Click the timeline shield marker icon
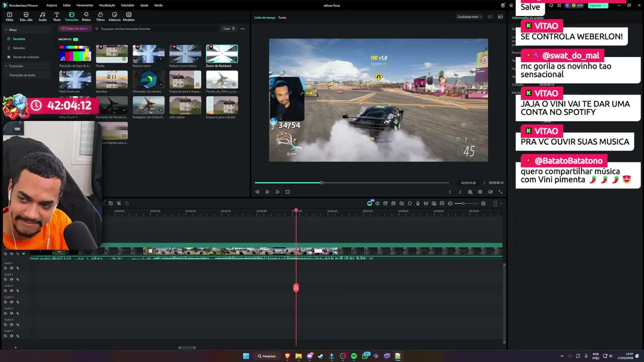 (x=410, y=203)
